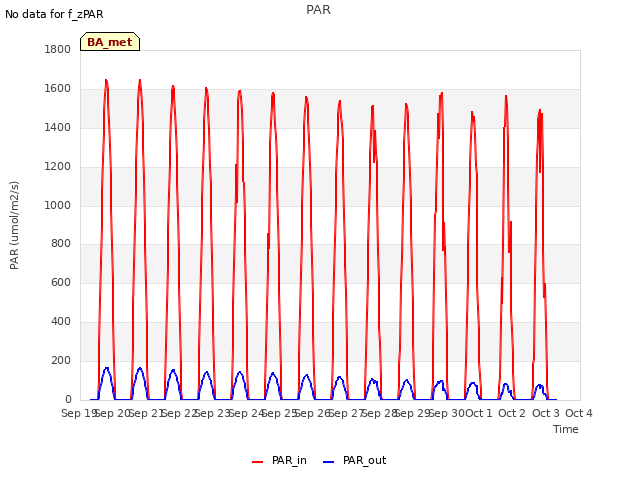
Task: Click the Sep 30 x-axis tick label
Action: click(446, 413)
